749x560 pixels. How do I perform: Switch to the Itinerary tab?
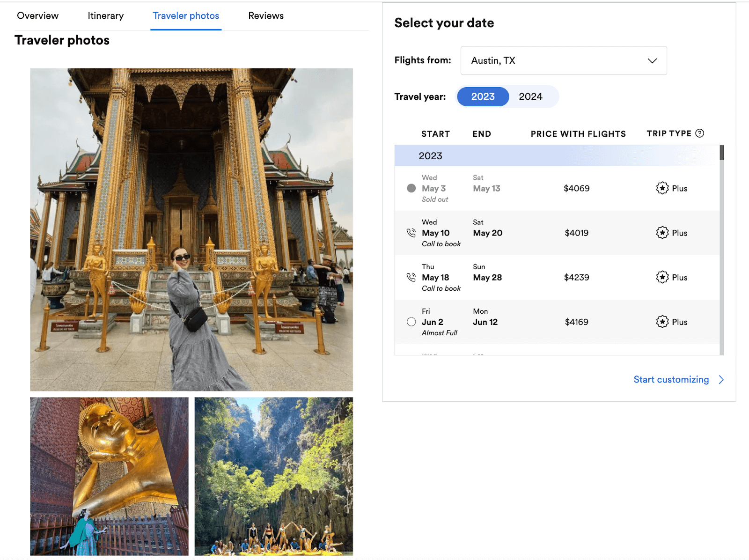[x=106, y=16]
